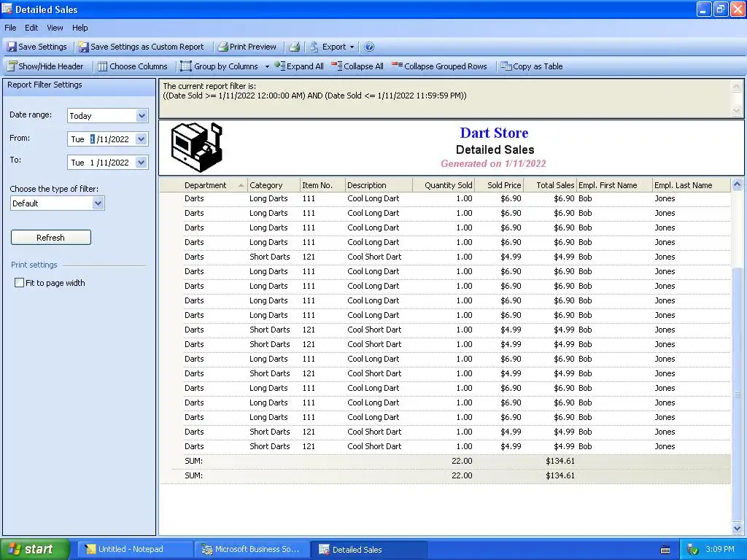
Task: Open Choose Columns dialog
Action: point(133,66)
